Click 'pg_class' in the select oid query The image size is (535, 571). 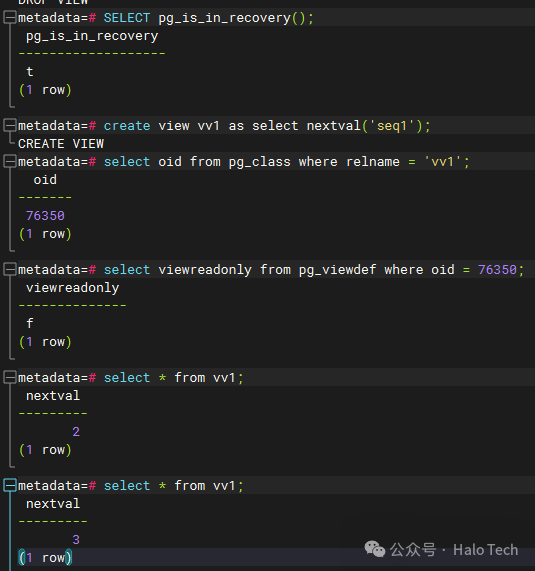pyautogui.click(x=260, y=162)
